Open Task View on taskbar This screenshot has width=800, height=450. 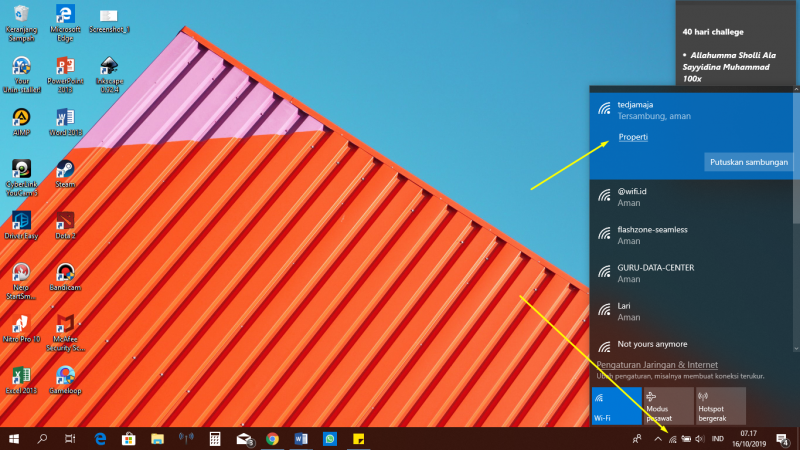click(70, 439)
